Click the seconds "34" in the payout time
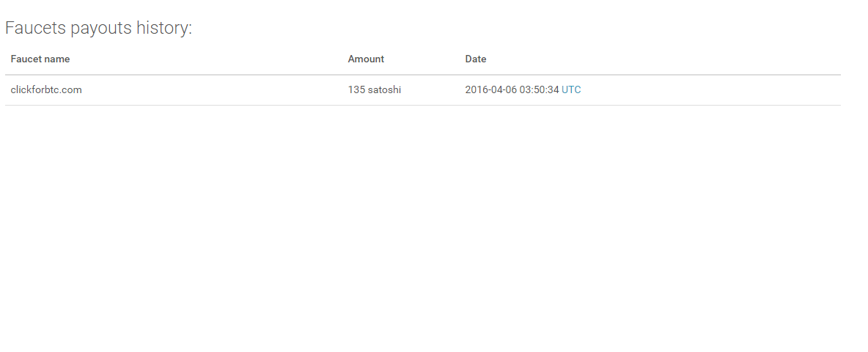This screenshot has width=868, height=352. click(x=553, y=90)
